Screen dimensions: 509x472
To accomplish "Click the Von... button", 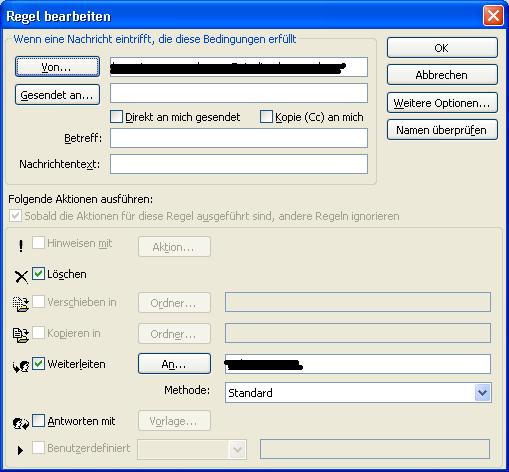I will tap(57, 67).
